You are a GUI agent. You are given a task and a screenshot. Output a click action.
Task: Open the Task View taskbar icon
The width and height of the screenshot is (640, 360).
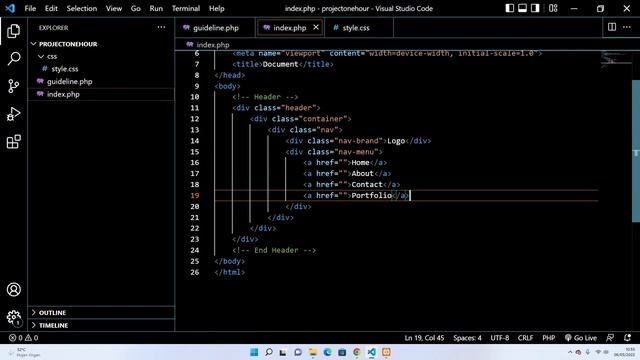pos(283,352)
